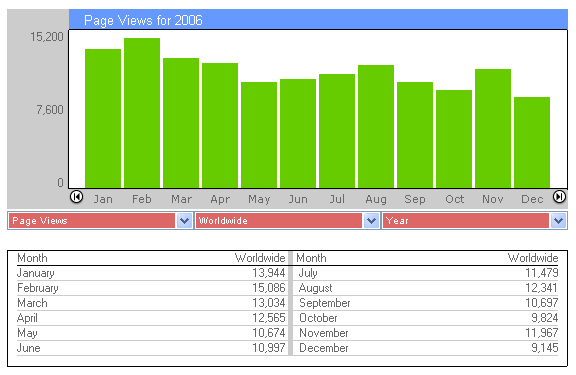Click the November row label

coord(324,333)
